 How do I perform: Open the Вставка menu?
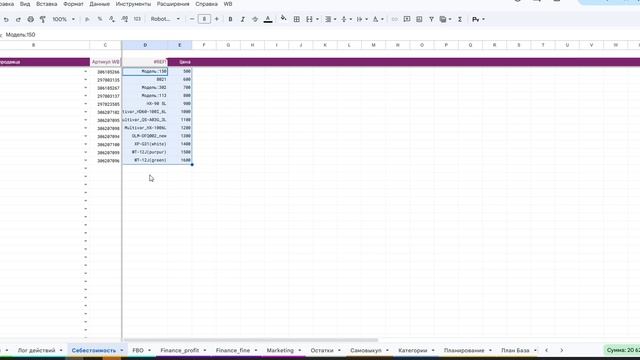47,4
